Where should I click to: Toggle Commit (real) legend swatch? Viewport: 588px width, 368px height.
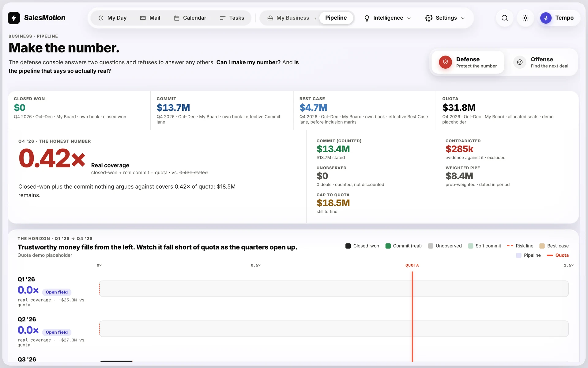388,246
